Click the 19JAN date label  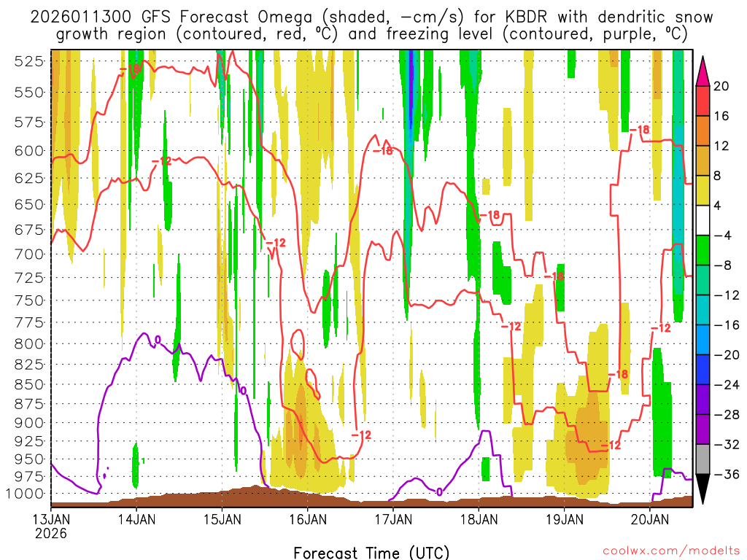coord(565,518)
